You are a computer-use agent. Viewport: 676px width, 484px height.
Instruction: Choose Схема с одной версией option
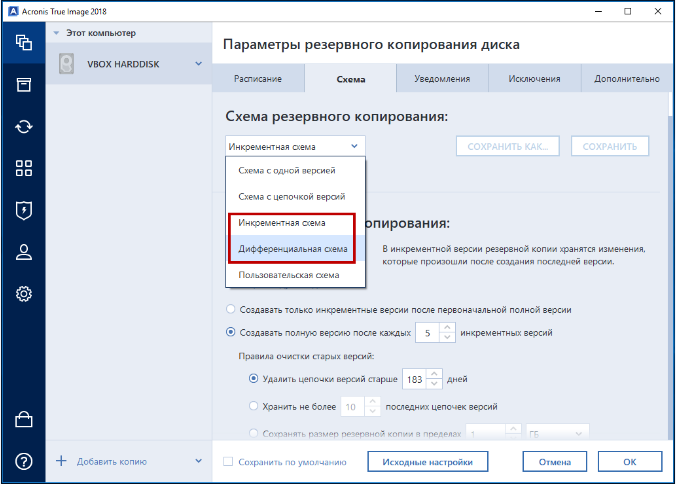pyautogui.click(x=295, y=170)
